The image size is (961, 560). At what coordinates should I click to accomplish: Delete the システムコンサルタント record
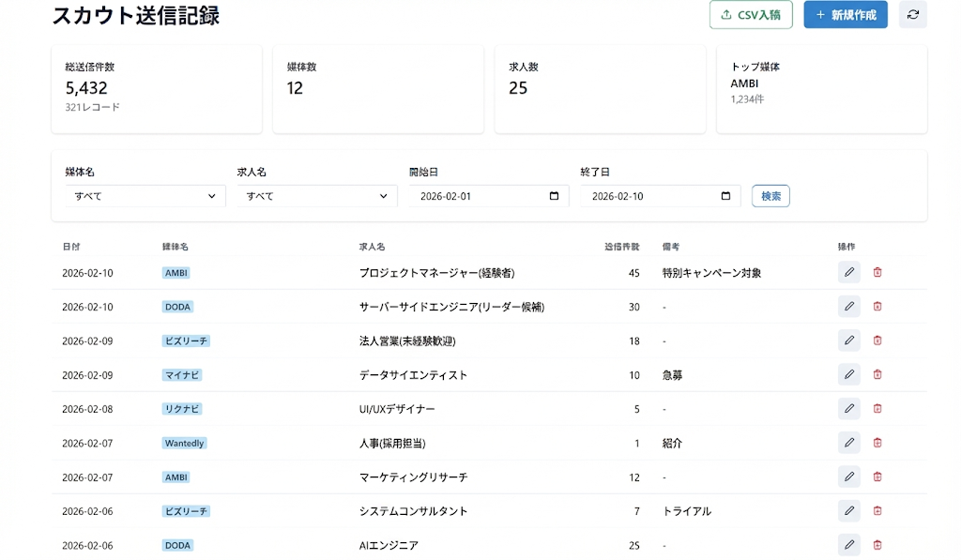(877, 511)
